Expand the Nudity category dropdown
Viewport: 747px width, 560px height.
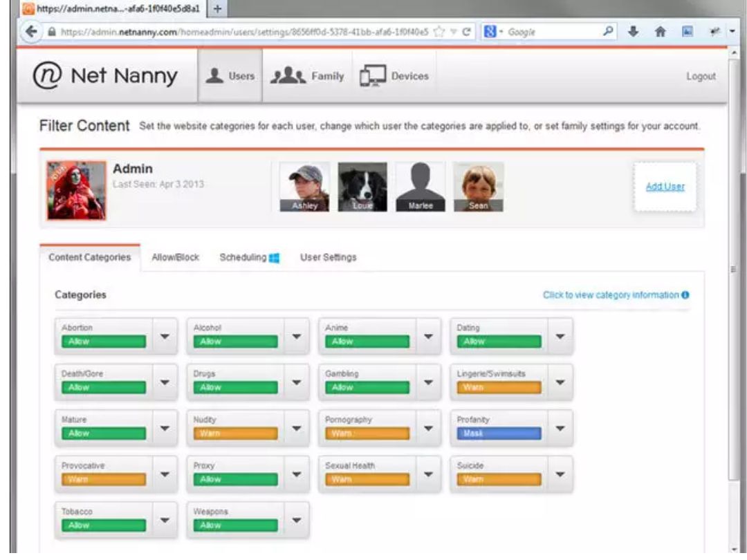click(x=297, y=429)
